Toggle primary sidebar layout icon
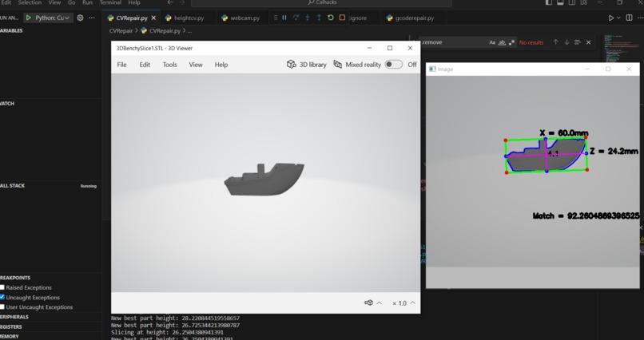This screenshot has width=644, height=340. [x=549, y=2]
